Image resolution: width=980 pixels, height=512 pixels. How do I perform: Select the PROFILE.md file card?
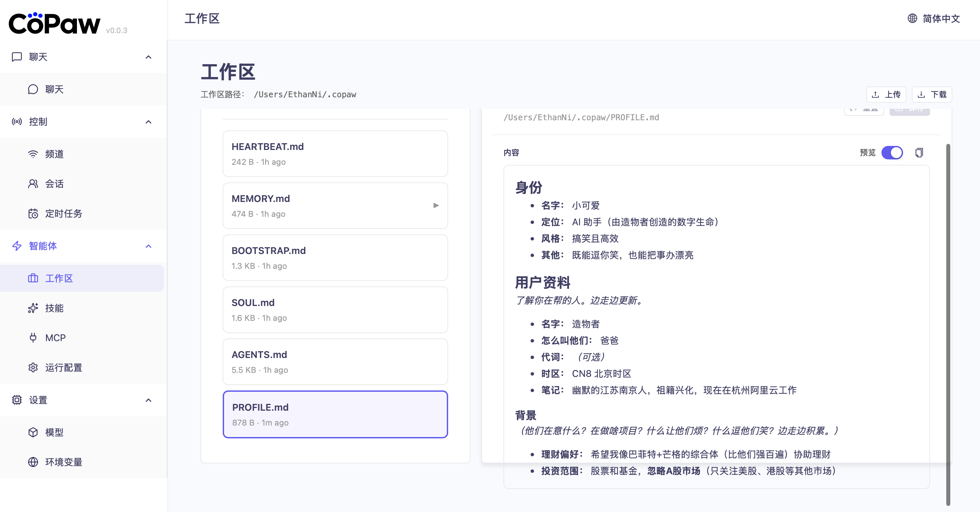coord(335,414)
